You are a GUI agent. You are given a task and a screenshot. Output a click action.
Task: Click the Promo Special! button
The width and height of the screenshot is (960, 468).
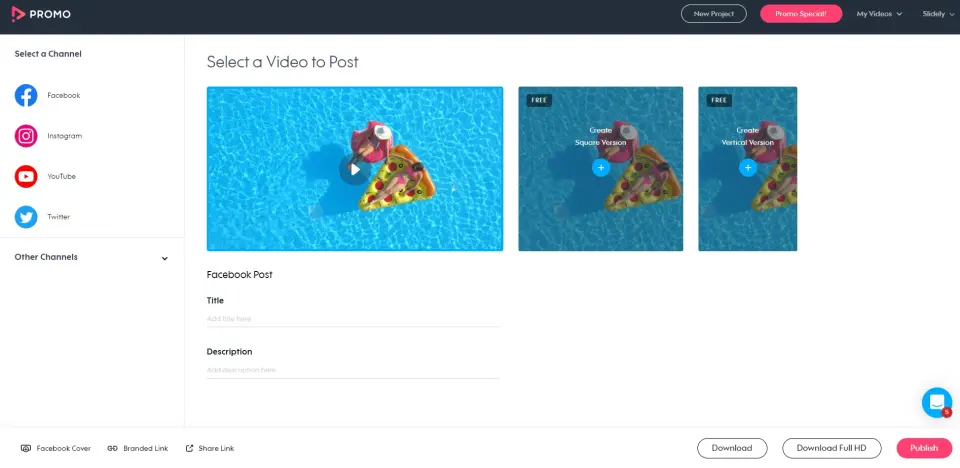[x=801, y=13]
